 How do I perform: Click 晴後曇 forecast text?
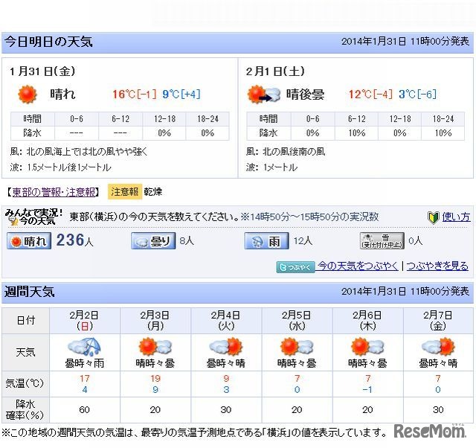click(305, 95)
